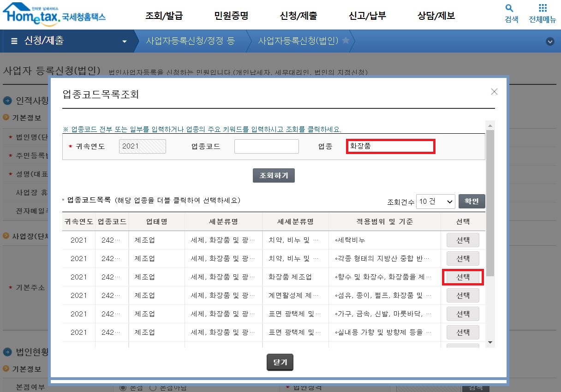Click 선택 on the 화장품 제조업 row

463,277
